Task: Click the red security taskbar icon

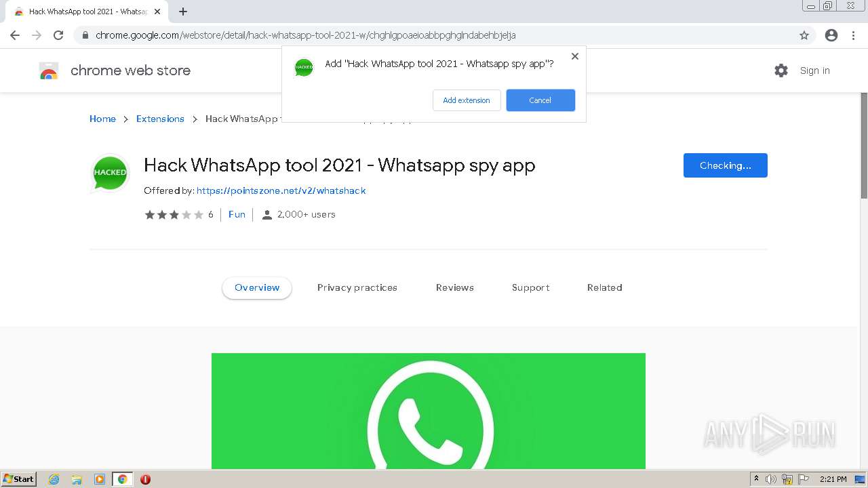Action: tap(145, 479)
